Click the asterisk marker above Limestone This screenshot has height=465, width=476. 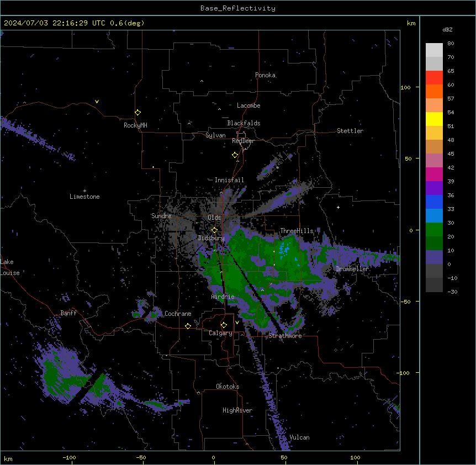84,191
